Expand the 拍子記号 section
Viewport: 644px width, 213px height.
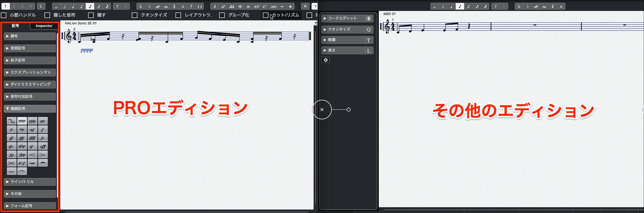click(x=30, y=60)
